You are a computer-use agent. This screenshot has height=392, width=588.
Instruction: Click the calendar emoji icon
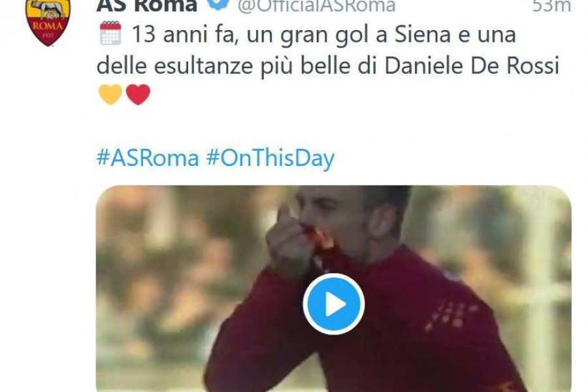point(110,33)
